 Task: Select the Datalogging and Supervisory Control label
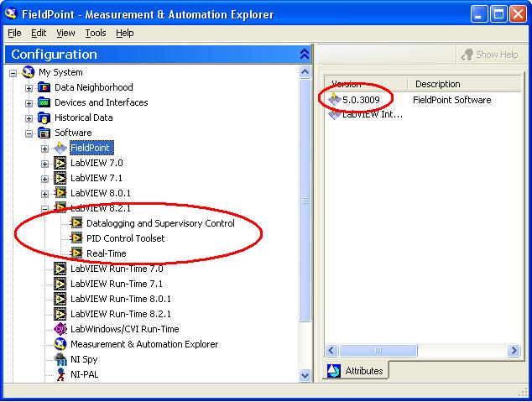coord(160,223)
